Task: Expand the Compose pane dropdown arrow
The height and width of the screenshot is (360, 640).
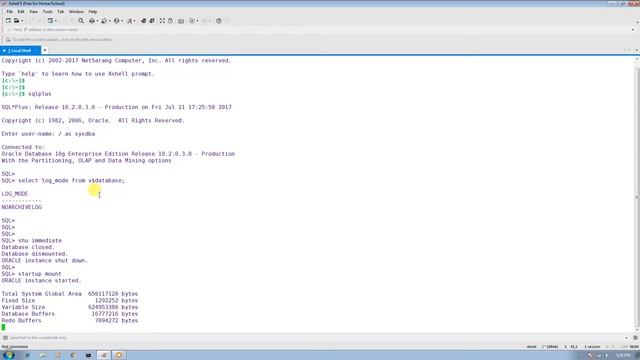Action: point(197,21)
